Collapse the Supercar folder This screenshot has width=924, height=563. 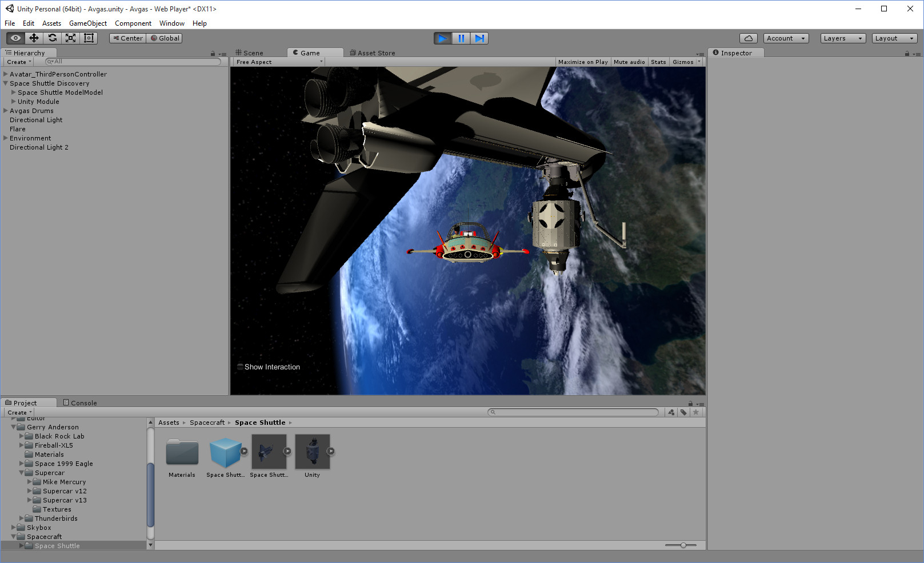click(22, 473)
